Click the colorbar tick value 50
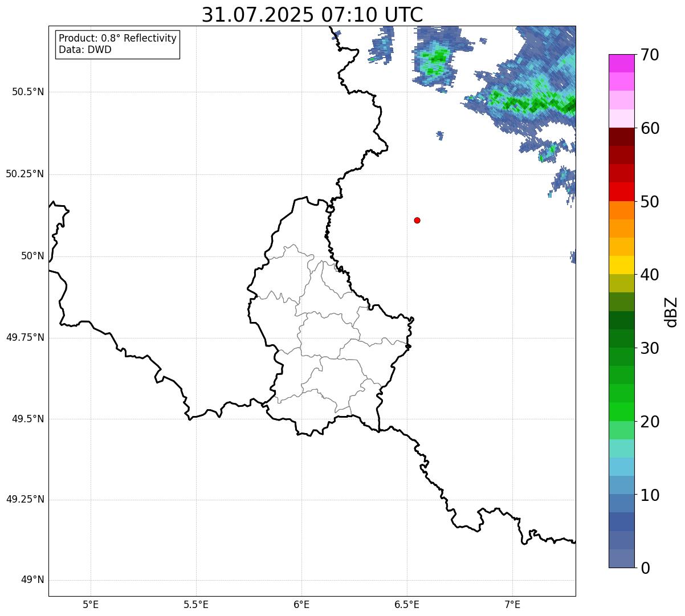685x616 pixels. click(650, 202)
